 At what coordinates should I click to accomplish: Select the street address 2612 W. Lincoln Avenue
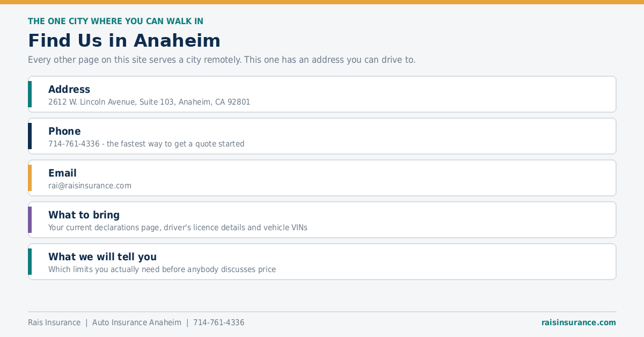[92, 102]
